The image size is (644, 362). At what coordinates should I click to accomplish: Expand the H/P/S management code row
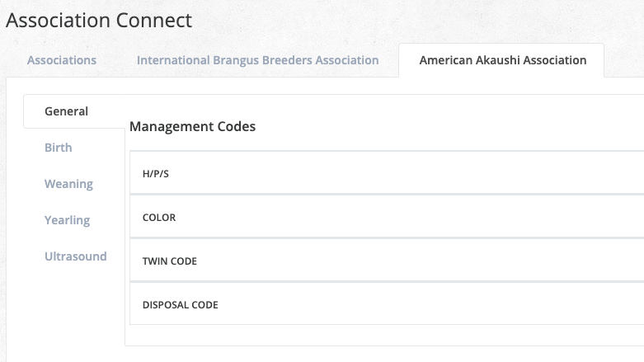click(386, 174)
